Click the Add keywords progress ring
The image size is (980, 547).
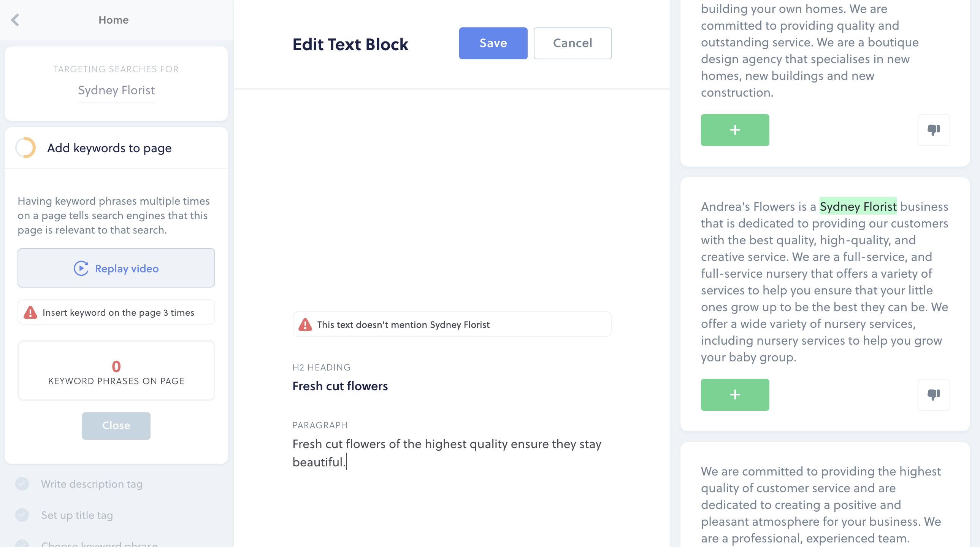coord(26,148)
